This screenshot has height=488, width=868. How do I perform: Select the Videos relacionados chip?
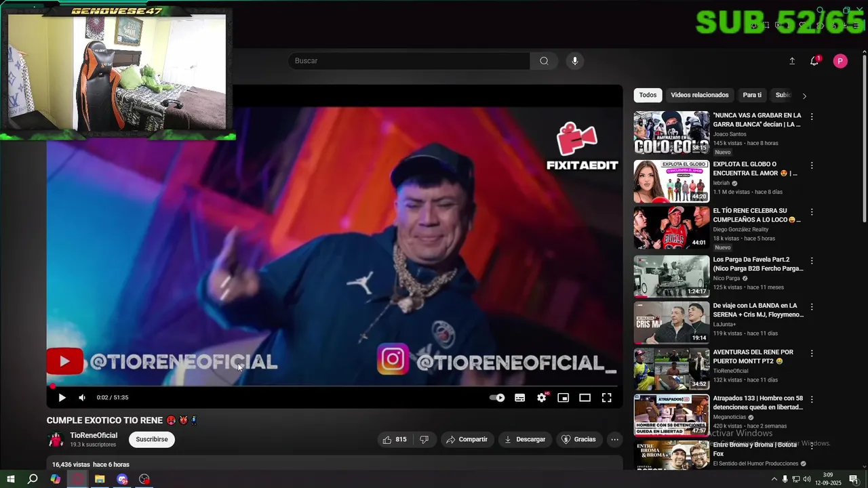pyautogui.click(x=699, y=96)
